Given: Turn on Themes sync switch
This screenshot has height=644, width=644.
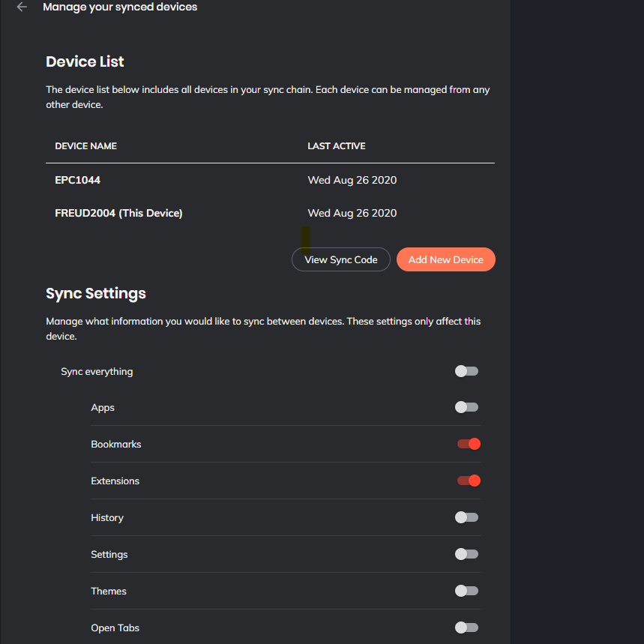Looking at the screenshot, I should [466, 591].
